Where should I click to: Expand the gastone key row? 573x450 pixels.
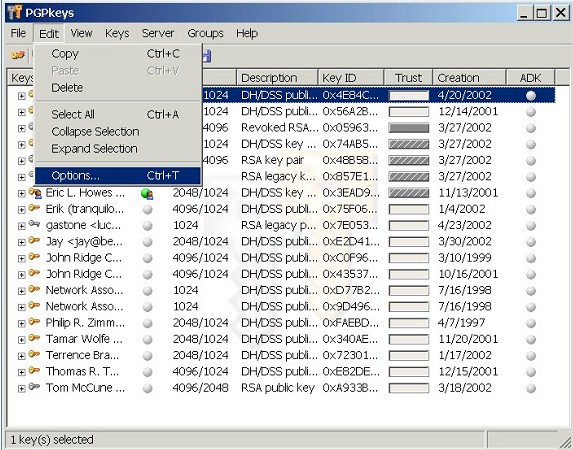(x=22, y=226)
